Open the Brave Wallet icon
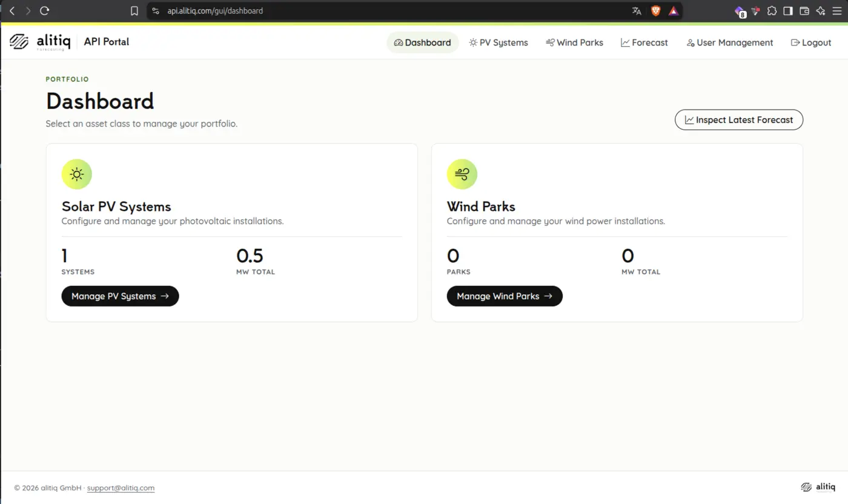The image size is (848, 504). pos(804,11)
